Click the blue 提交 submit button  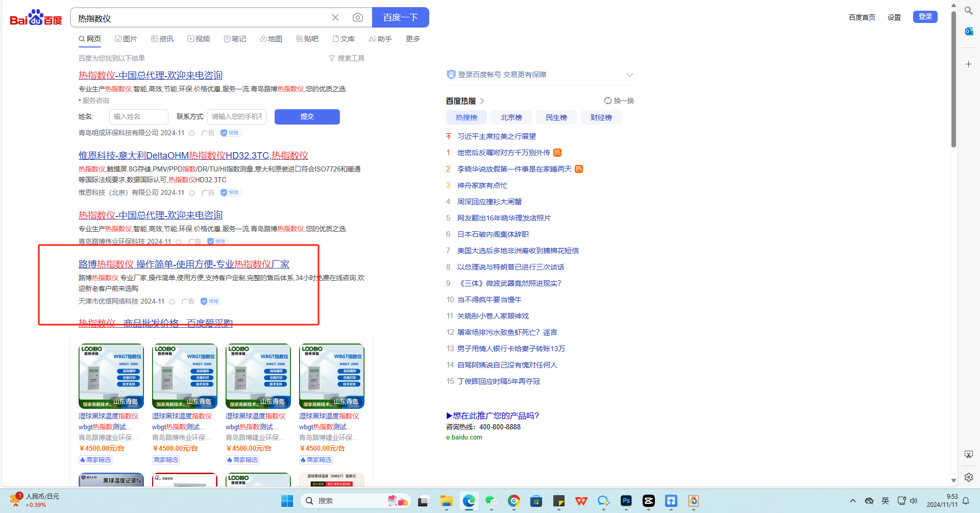click(307, 117)
